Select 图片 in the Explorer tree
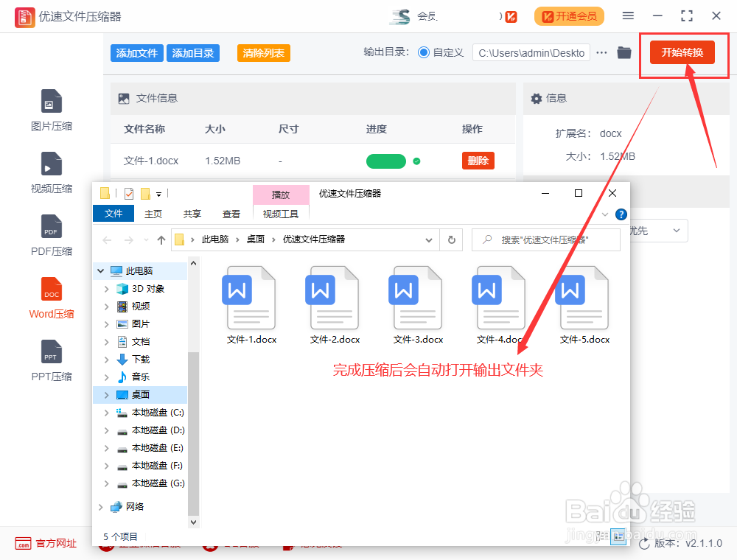 click(140, 324)
